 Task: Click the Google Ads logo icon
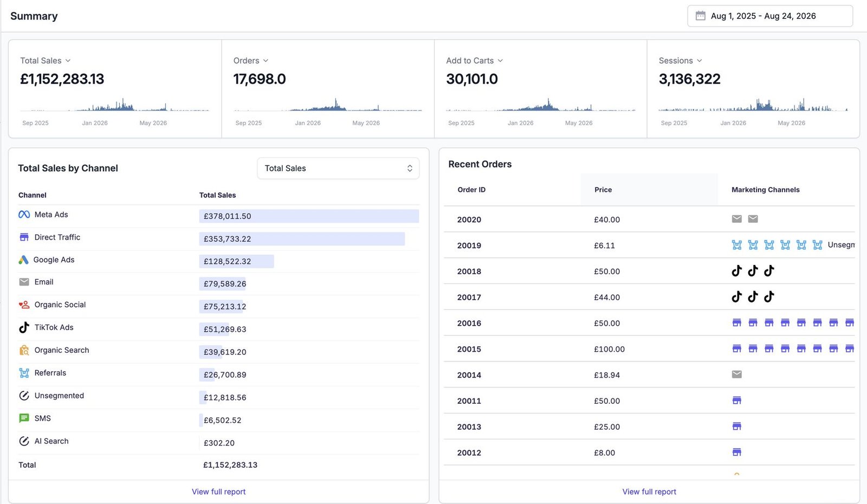pyautogui.click(x=23, y=260)
